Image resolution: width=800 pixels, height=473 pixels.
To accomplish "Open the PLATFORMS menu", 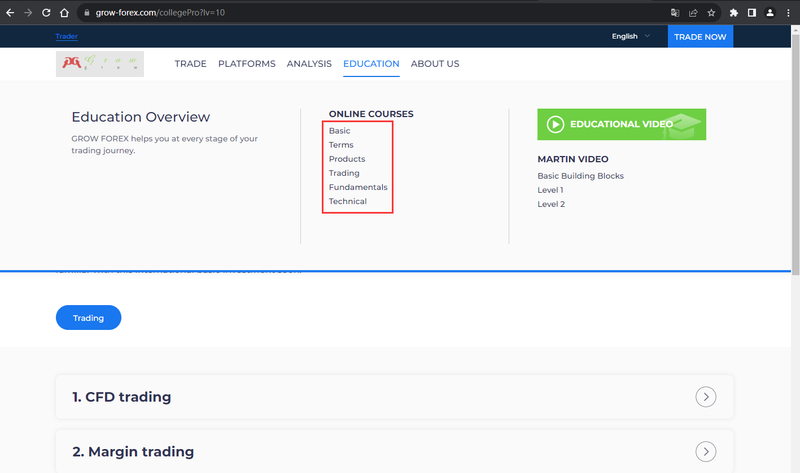I will (246, 64).
